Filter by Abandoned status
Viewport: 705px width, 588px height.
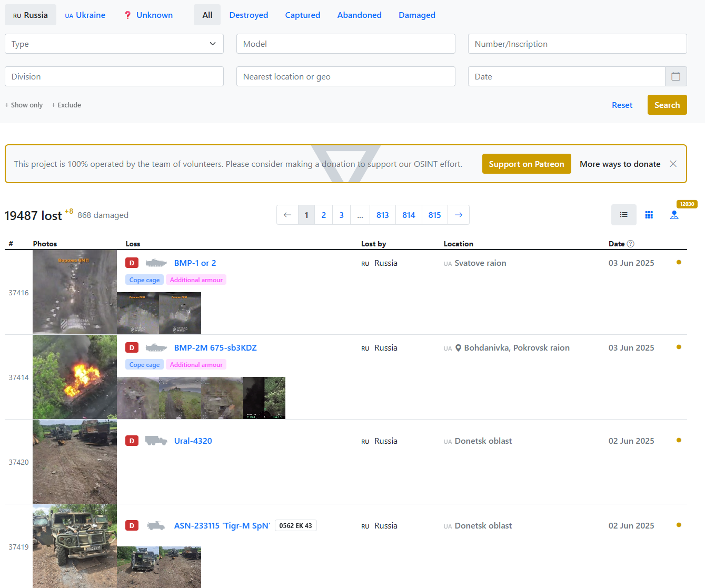click(360, 15)
